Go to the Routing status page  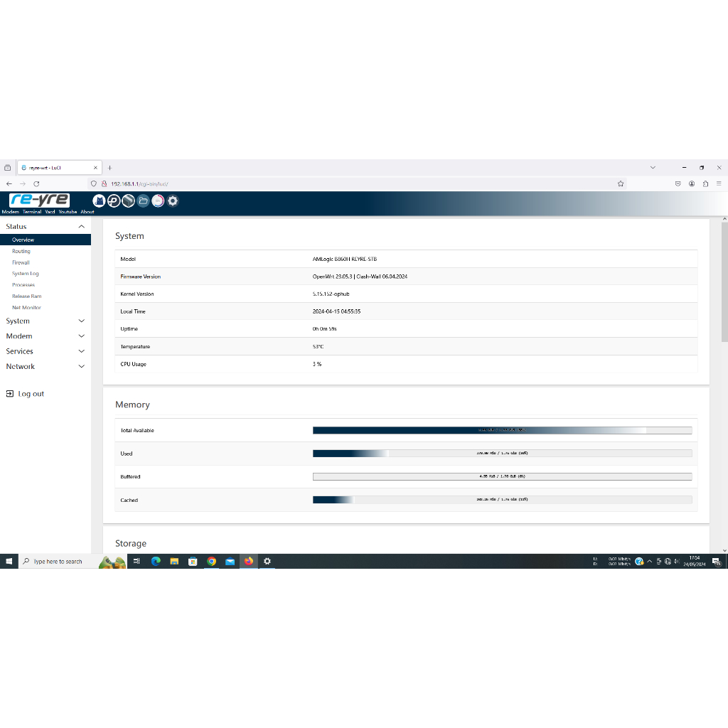coord(21,252)
